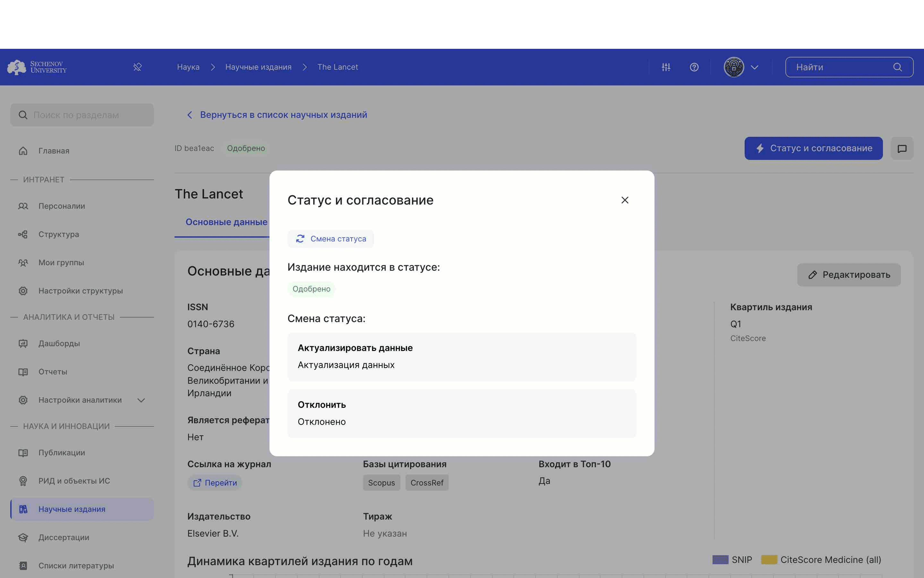Unpin the sidebar using the pin icon
The height and width of the screenshot is (578, 924).
(137, 67)
